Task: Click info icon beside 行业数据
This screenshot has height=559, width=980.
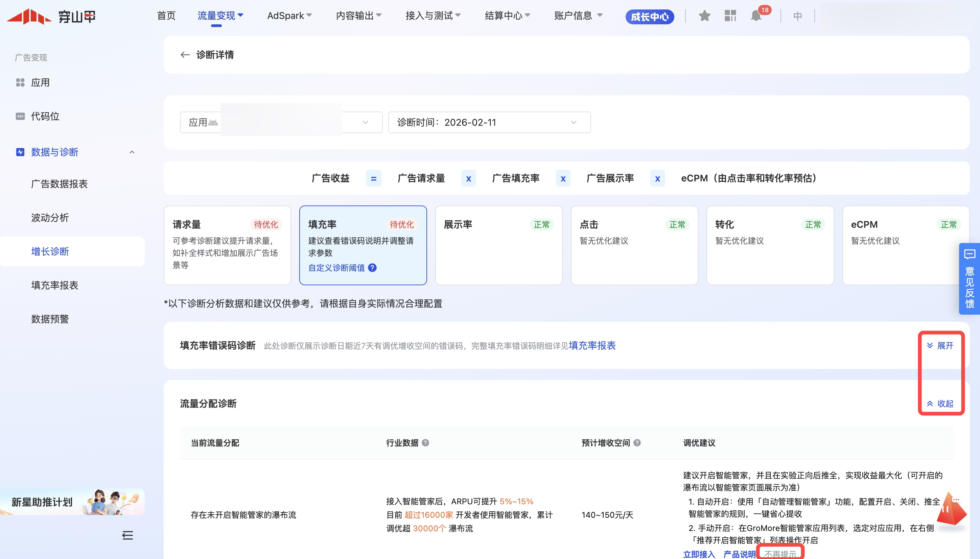Action: (x=425, y=443)
